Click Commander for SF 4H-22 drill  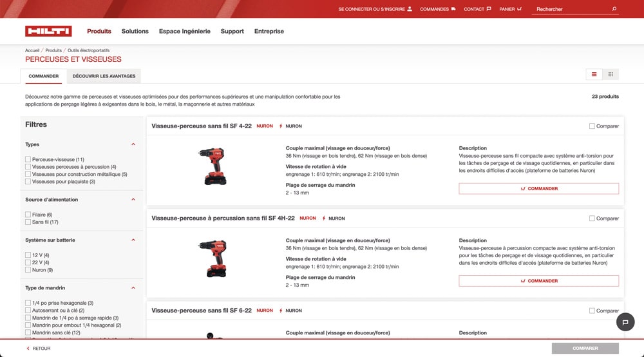click(538, 281)
